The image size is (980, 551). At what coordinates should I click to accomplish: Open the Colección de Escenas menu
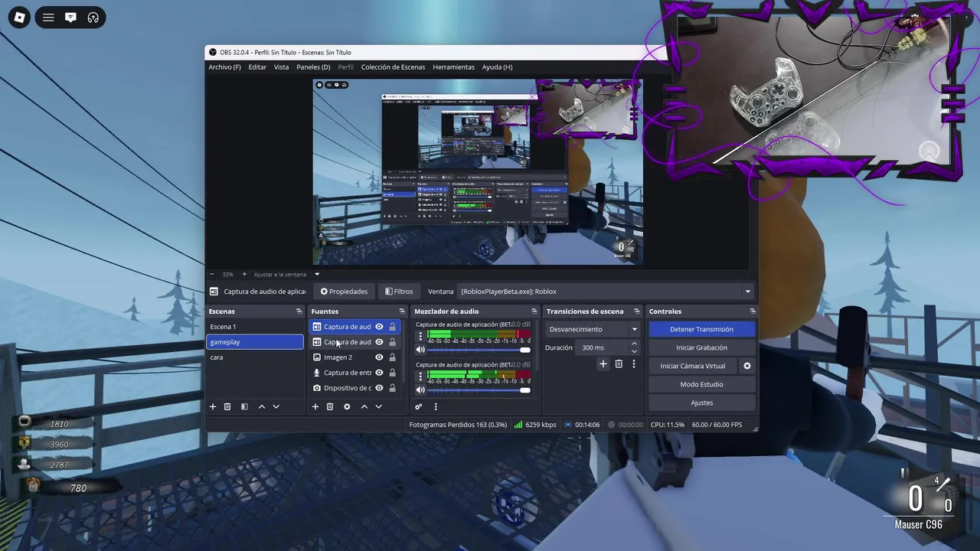(393, 67)
